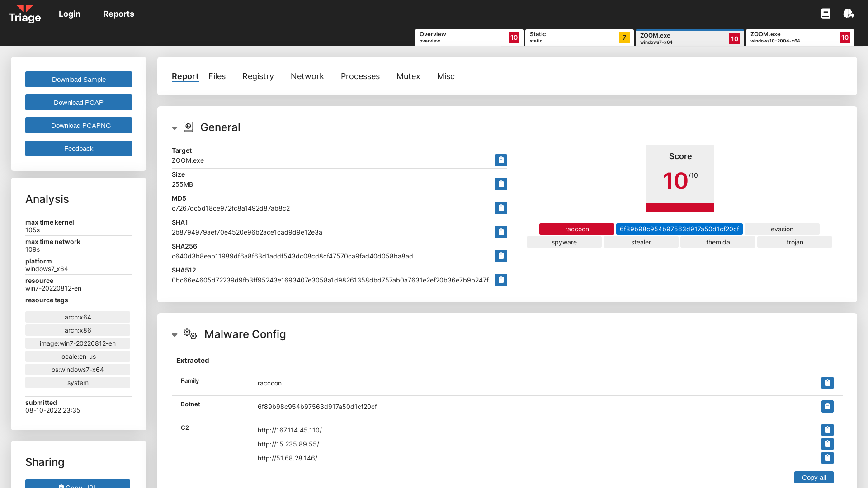Open the Processes tab
Screen dimensions: 868x488
360,76
